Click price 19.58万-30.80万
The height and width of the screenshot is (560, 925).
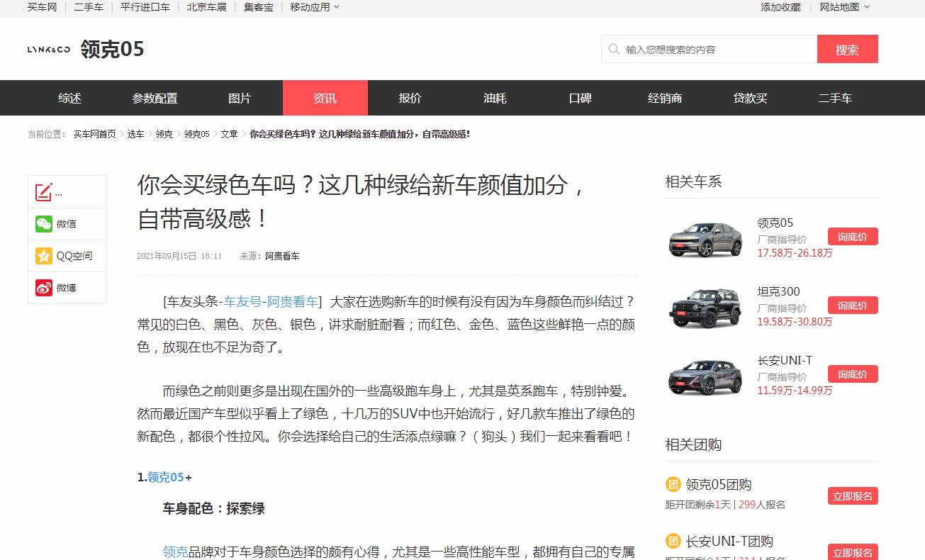point(795,322)
